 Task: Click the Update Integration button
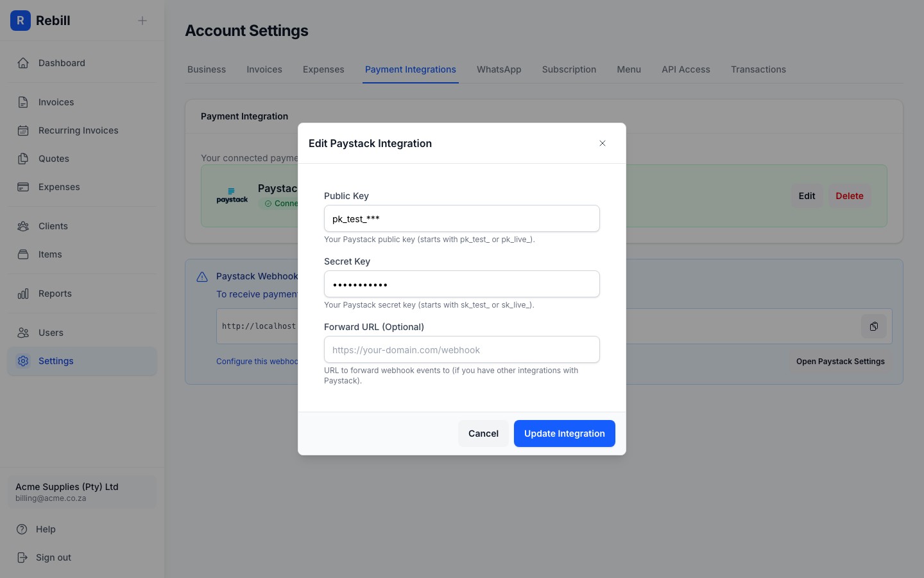pos(564,433)
